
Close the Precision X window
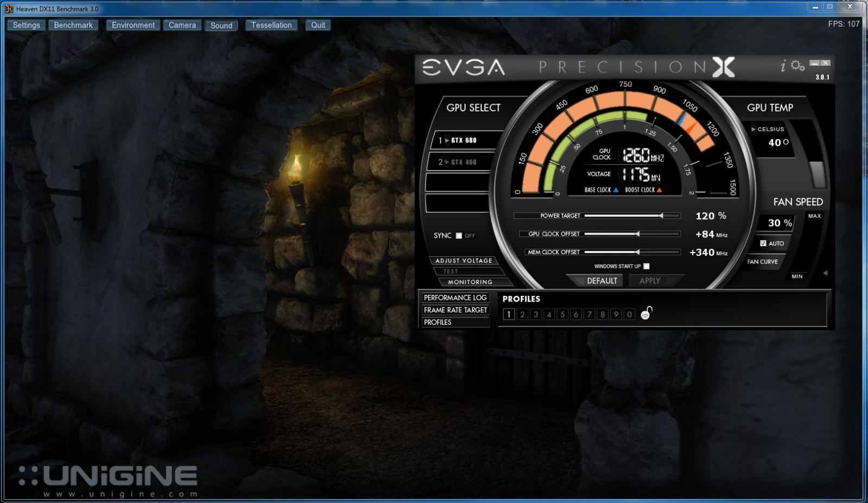[x=825, y=63]
